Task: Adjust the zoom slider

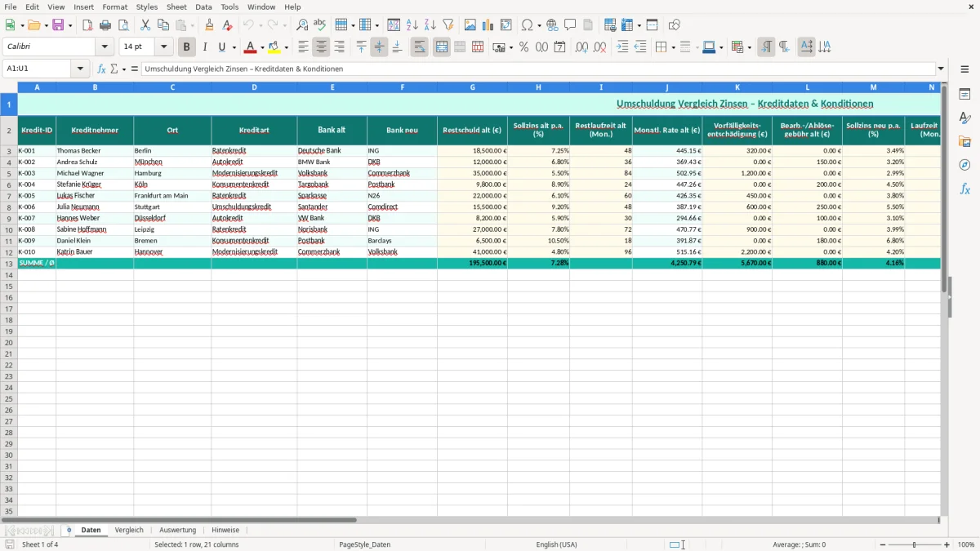Action: coord(914,544)
